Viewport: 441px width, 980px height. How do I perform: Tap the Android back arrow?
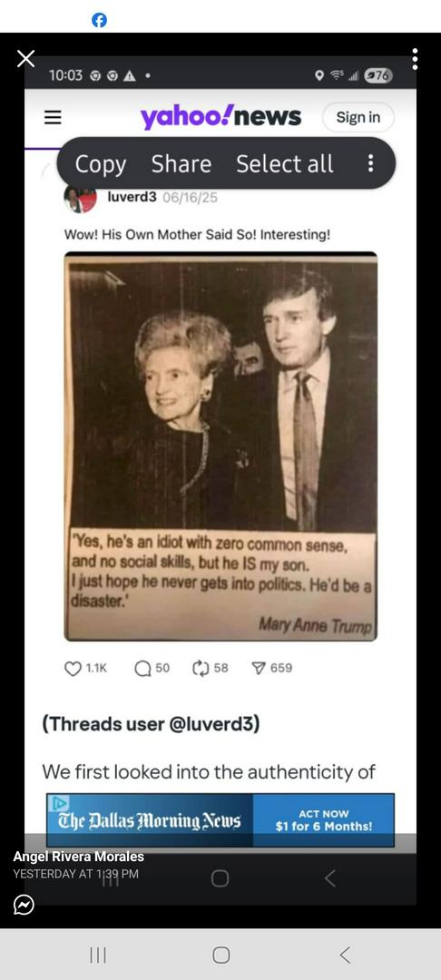[x=345, y=955]
